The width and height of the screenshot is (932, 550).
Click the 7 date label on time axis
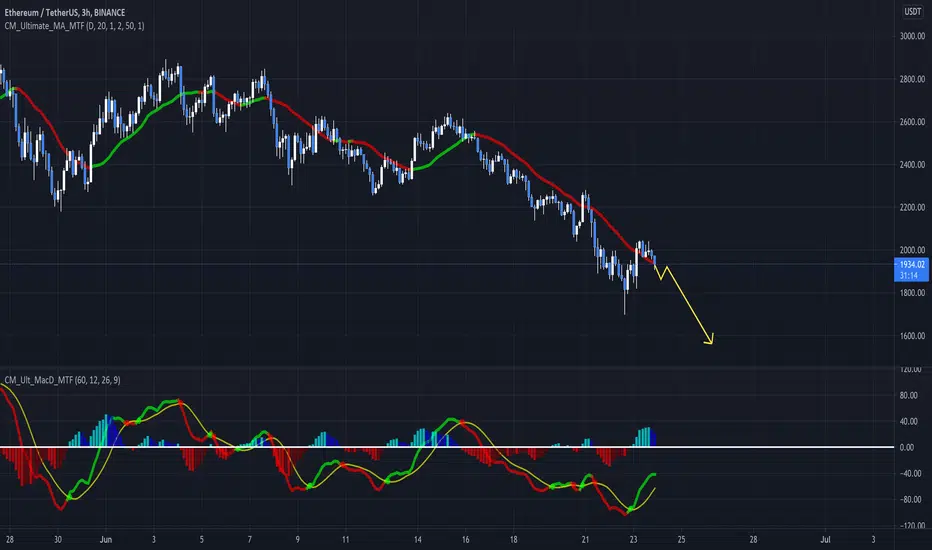[x=250, y=540]
